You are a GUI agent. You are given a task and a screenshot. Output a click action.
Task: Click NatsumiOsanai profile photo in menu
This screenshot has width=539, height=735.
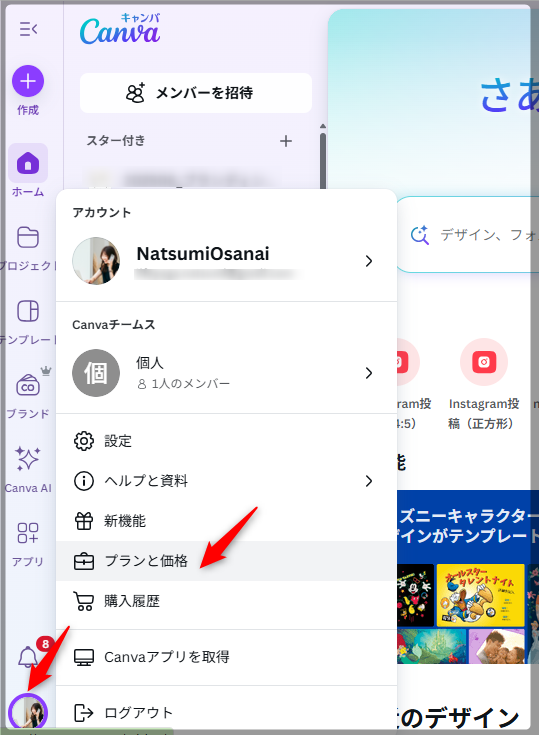pos(96,261)
